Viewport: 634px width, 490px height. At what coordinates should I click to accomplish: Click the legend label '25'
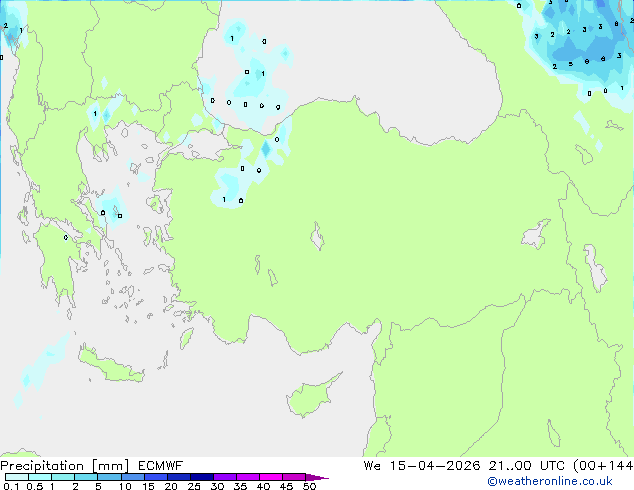[194, 486]
